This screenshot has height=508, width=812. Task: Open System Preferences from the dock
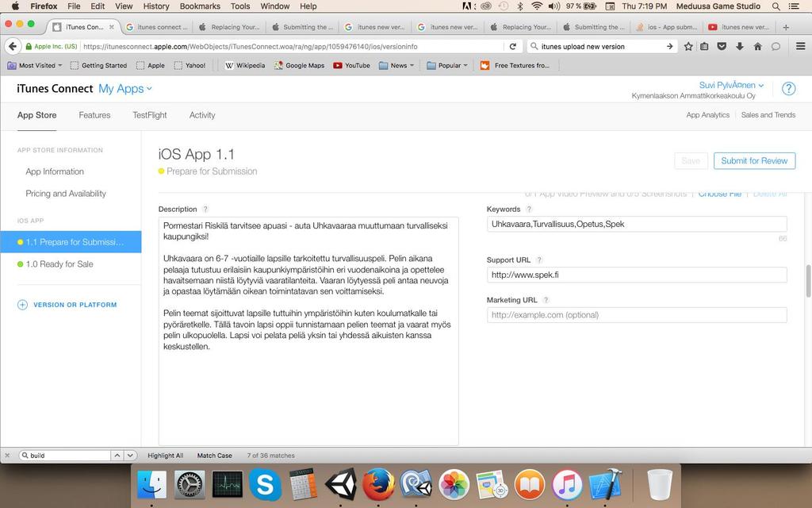pos(190,485)
